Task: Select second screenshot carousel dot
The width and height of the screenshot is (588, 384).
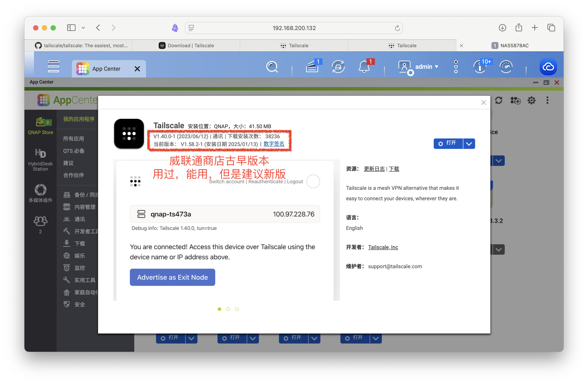Action: point(228,309)
